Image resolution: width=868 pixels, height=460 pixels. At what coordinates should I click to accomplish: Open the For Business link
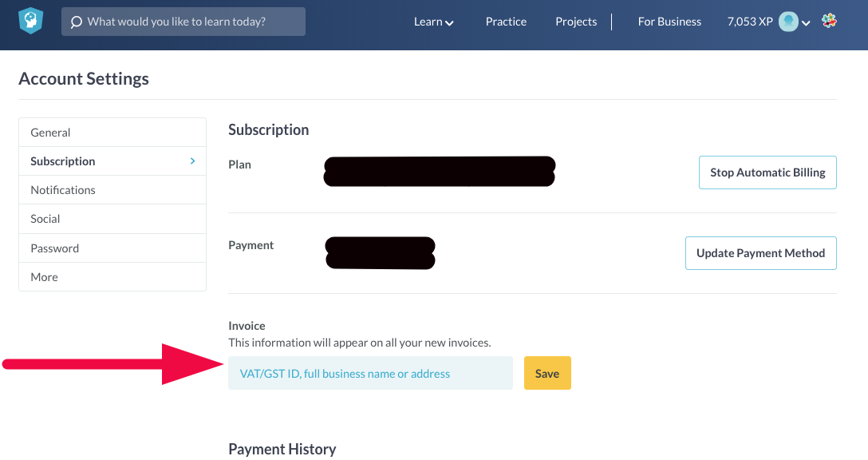click(x=669, y=22)
